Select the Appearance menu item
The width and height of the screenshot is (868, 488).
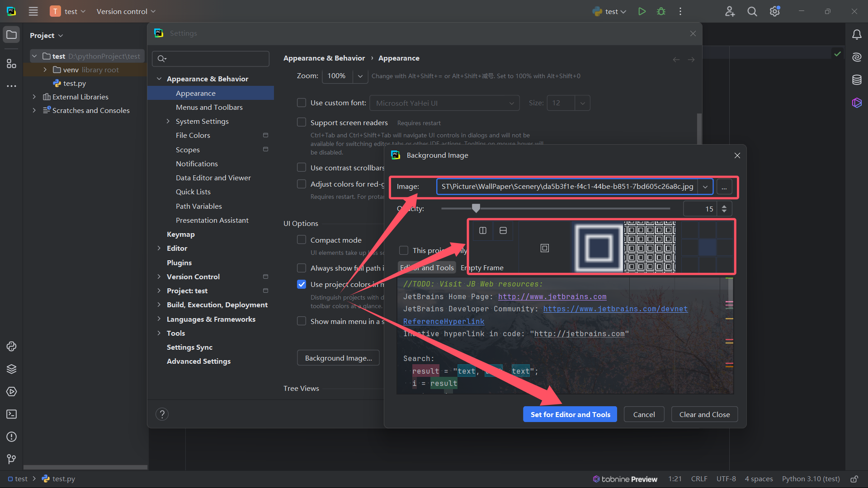coord(196,92)
